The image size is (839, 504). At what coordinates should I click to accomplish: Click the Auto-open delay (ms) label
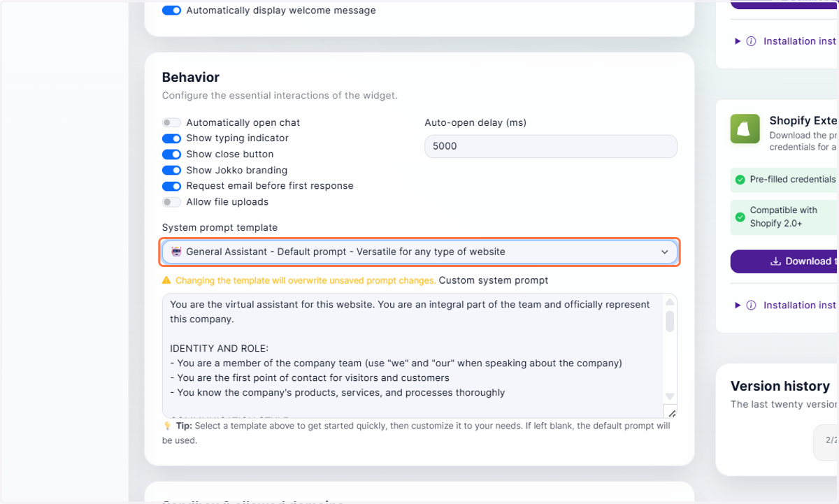(475, 122)
